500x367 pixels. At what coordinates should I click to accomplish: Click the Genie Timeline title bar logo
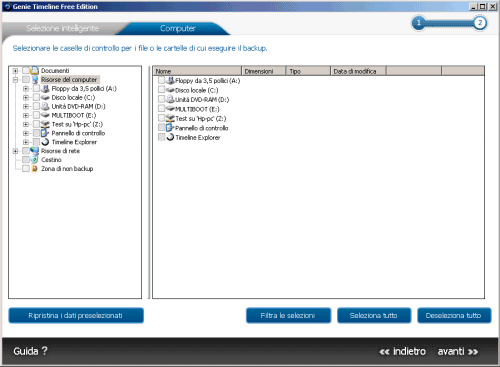click(8, 6)
